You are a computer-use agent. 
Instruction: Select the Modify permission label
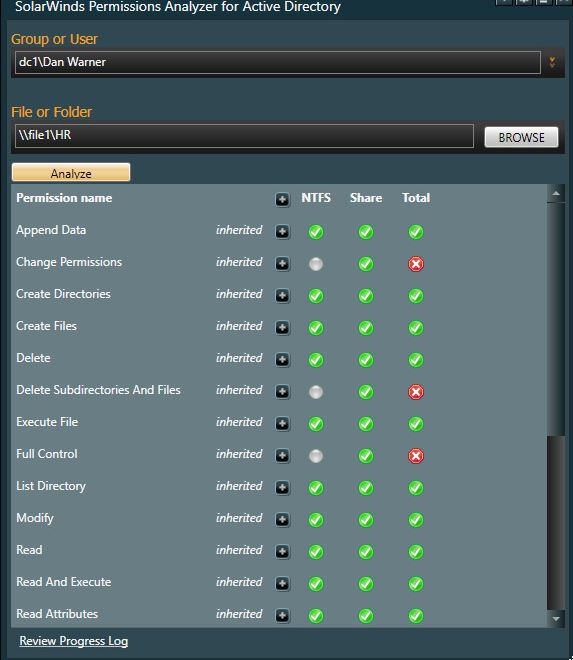pos(35,518)
